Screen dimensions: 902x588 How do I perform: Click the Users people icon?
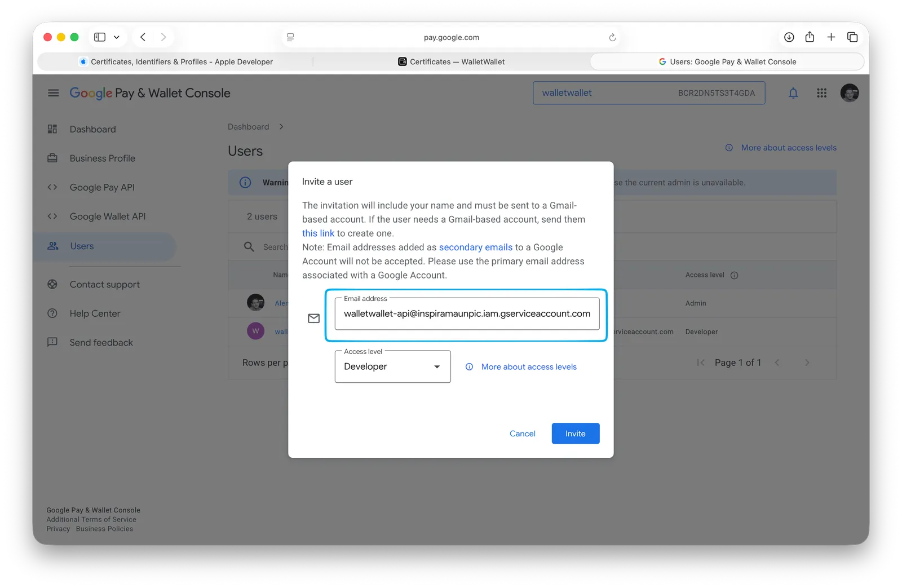(53, 246)
